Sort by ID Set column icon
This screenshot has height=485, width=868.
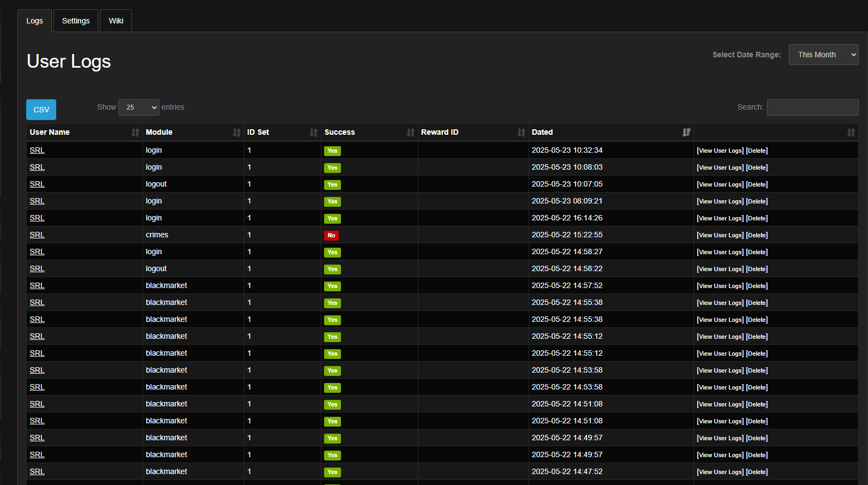[313, 133]
